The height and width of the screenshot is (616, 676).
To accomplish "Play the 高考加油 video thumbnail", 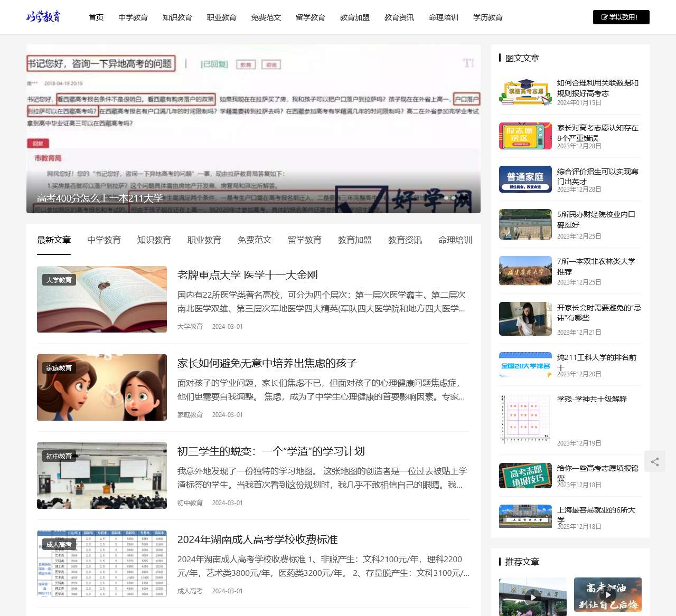I will 607,595.
